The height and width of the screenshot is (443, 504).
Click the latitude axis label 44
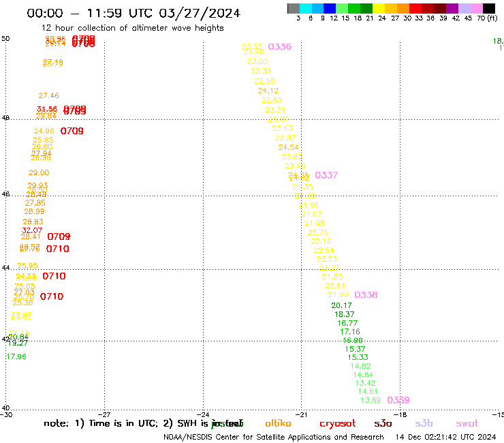[x=5, y=267]
